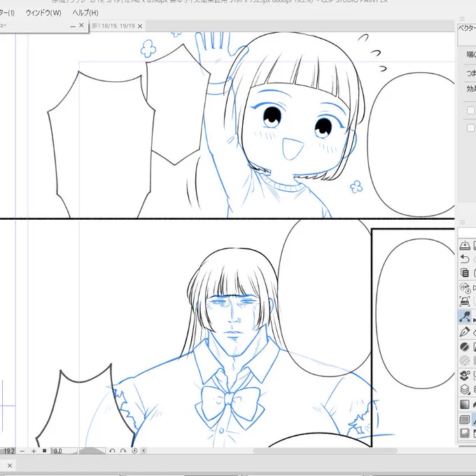The width and height of the screenshot is (476, 476).
Task: Click the left scroll arrow of horizontal scrollbar
Action: (144, 451)
